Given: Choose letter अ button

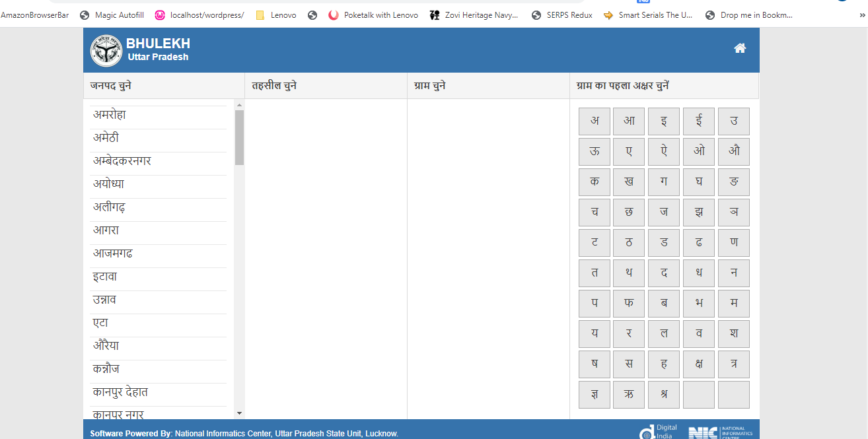Looking at the screenshot, I should (595, 121).
